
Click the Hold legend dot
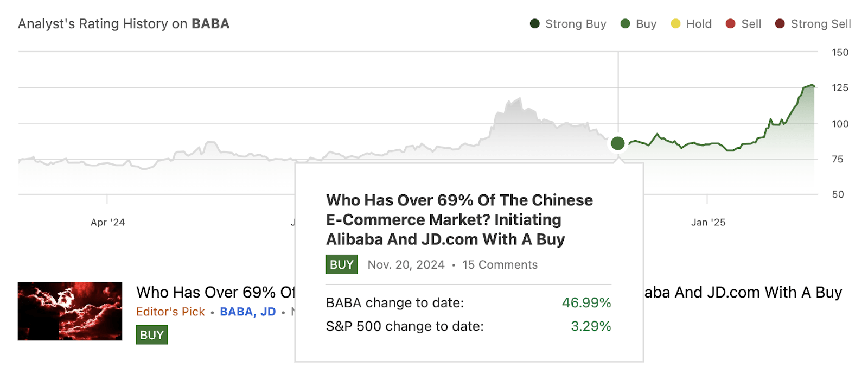674,24
